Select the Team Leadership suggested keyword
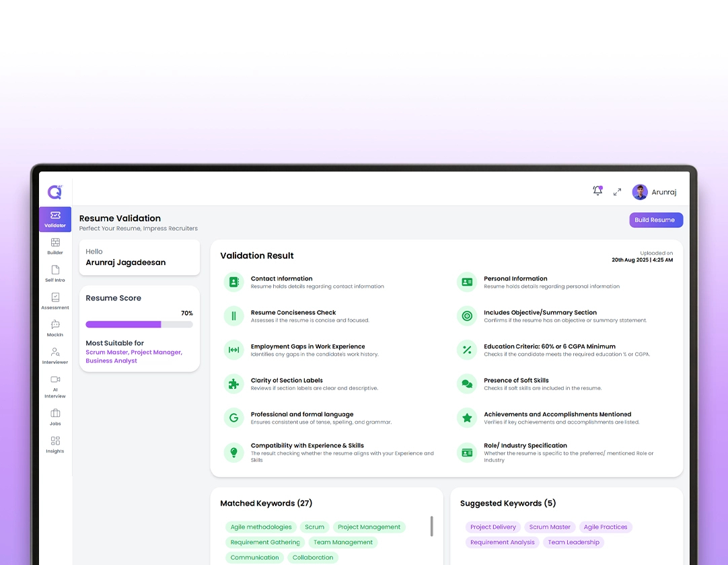Image resolution: width=728 pixels, height=565 pixels. 573,542
